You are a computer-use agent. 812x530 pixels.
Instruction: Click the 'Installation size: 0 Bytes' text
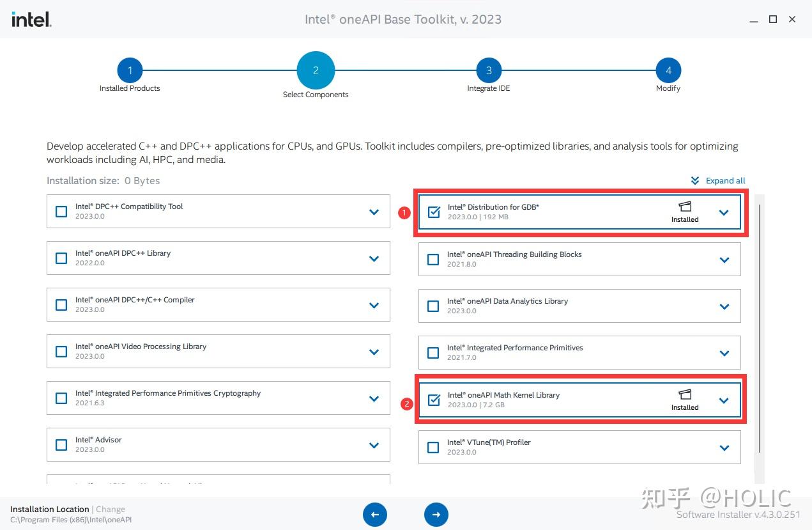(103, 181)
